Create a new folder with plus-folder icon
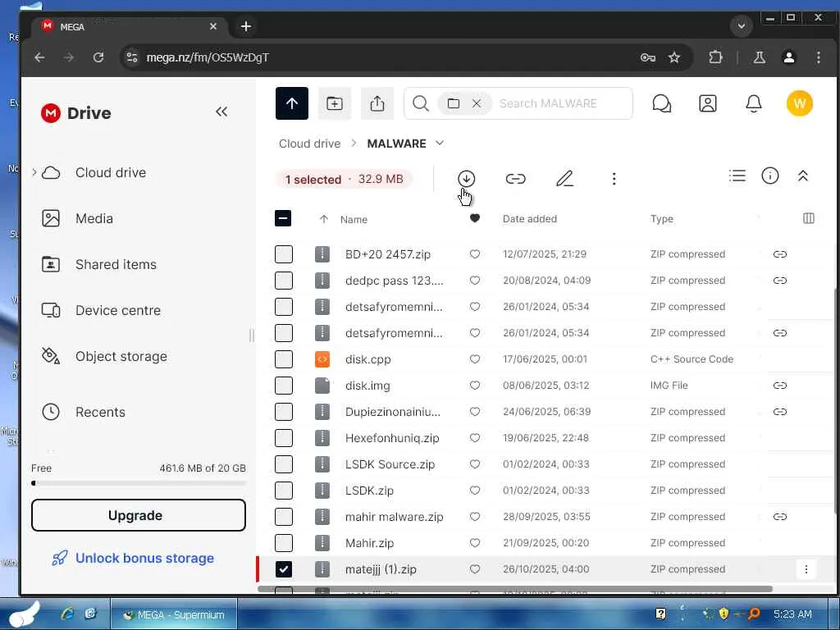Viewport: 840px width, 630px height. point(335,103)
